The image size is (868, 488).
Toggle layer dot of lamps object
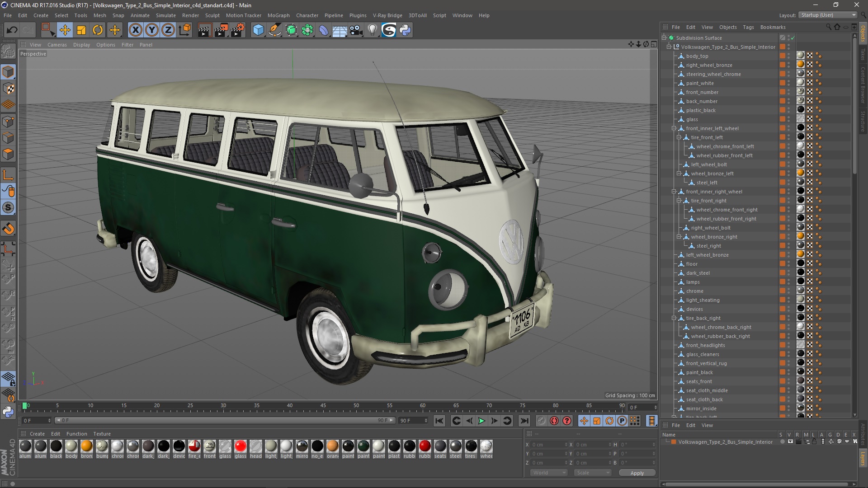pos(782,282)
